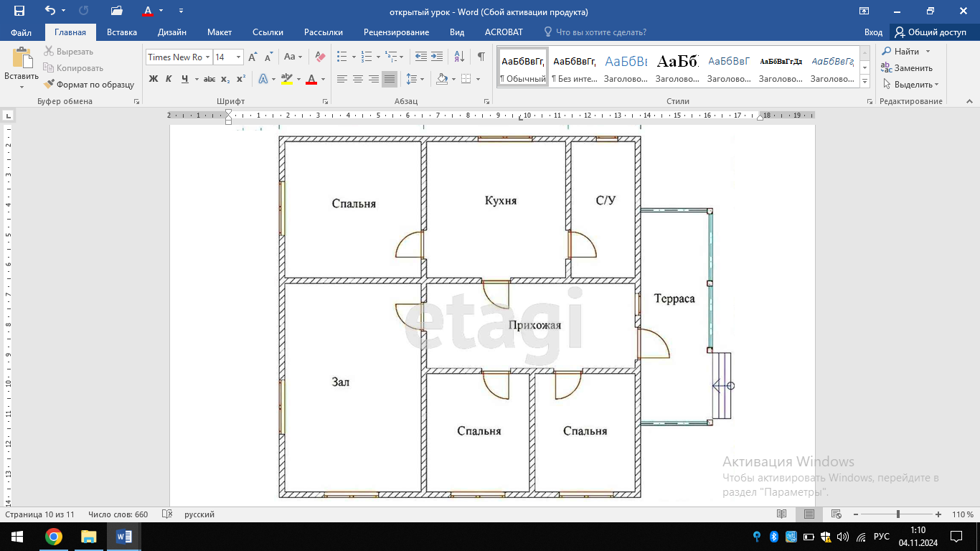
Task: Click Общий доступ to share the document
Action: click(x=930, y=32)
